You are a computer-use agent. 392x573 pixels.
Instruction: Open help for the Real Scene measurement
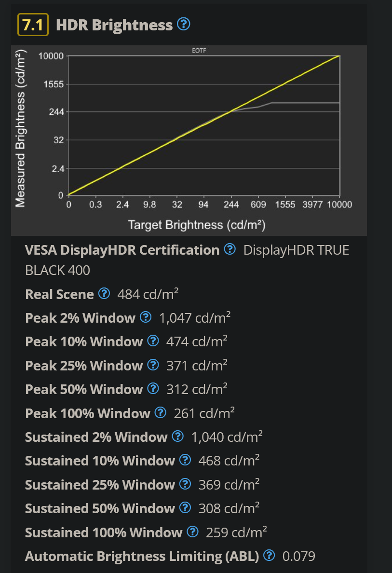104,294
